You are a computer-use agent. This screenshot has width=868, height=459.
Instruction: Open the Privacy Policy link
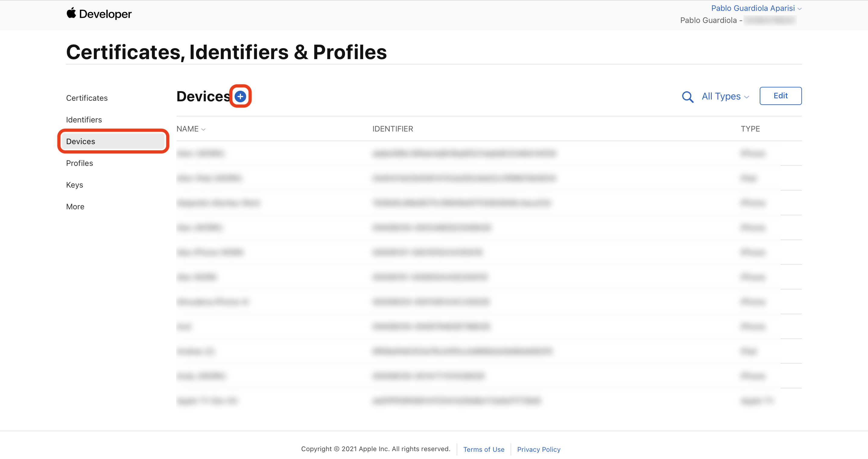tap(538, 449)
